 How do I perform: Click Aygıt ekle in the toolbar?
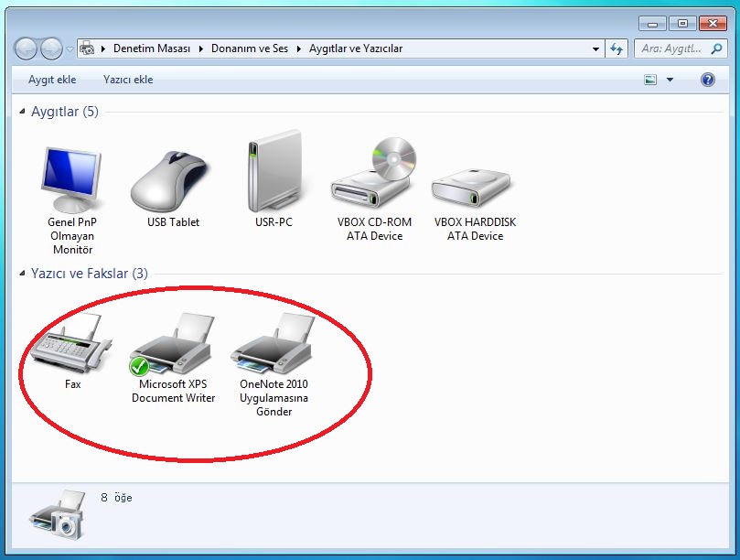click(52, 80)
